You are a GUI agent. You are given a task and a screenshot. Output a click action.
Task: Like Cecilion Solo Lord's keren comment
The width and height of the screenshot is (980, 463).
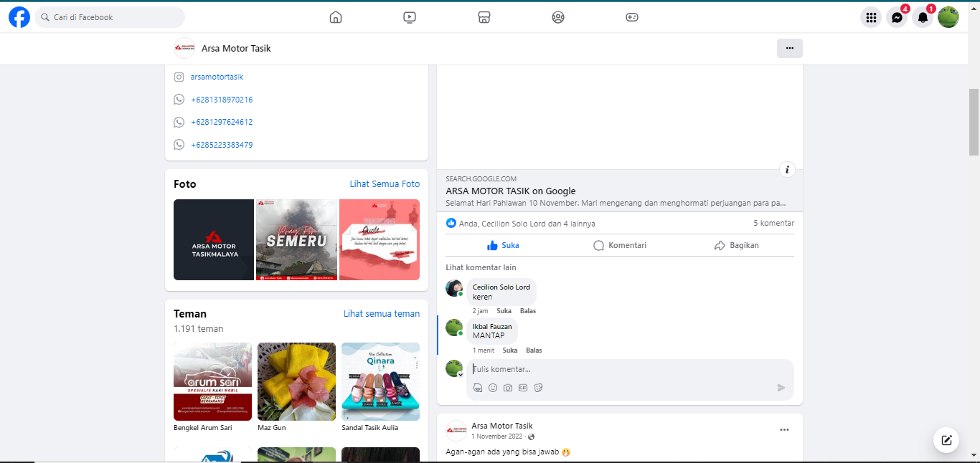[x=504, y=311]
